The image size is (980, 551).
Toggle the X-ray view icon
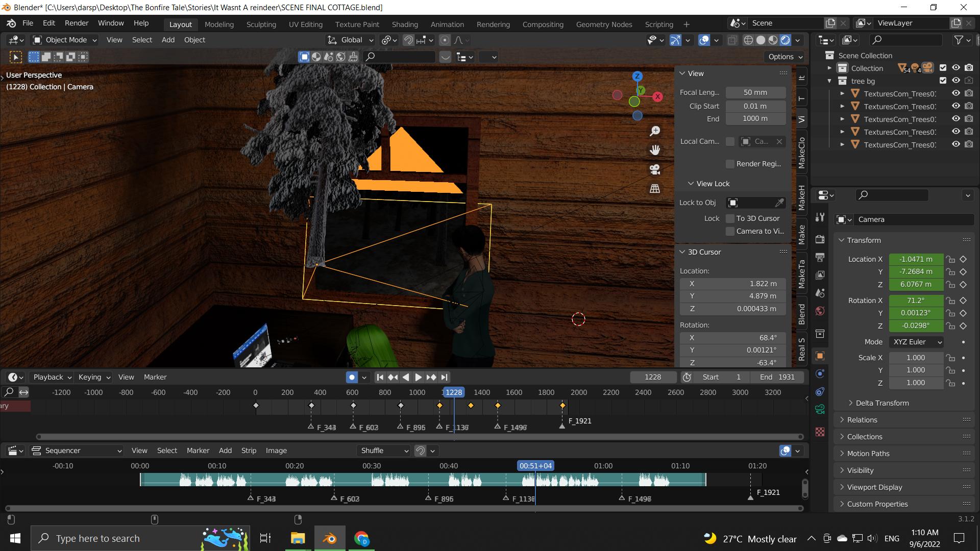[x=732, y=40]
